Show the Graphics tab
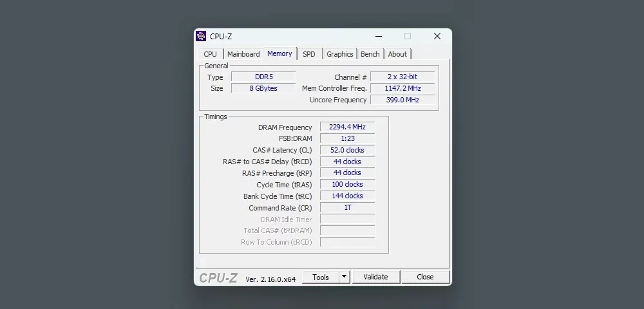 [339, 54]
